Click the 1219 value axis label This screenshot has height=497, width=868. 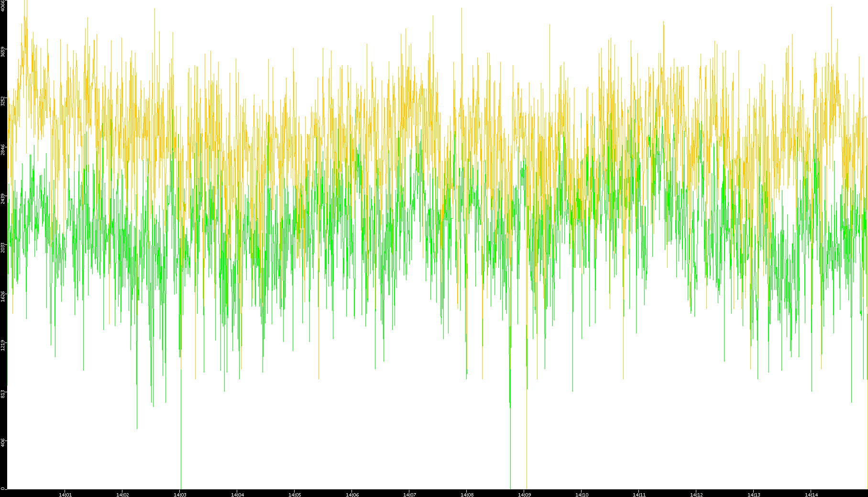[x=3, y=344]
